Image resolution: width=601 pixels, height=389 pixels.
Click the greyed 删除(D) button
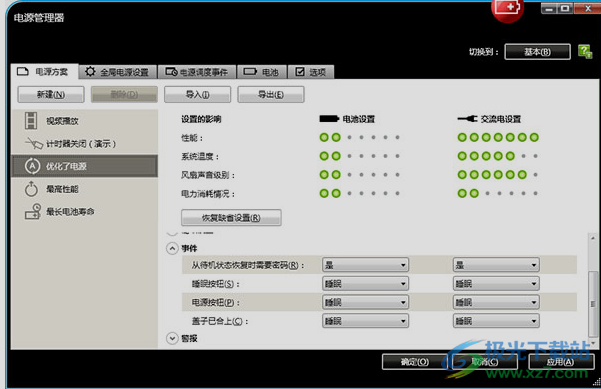coord(124,94)
